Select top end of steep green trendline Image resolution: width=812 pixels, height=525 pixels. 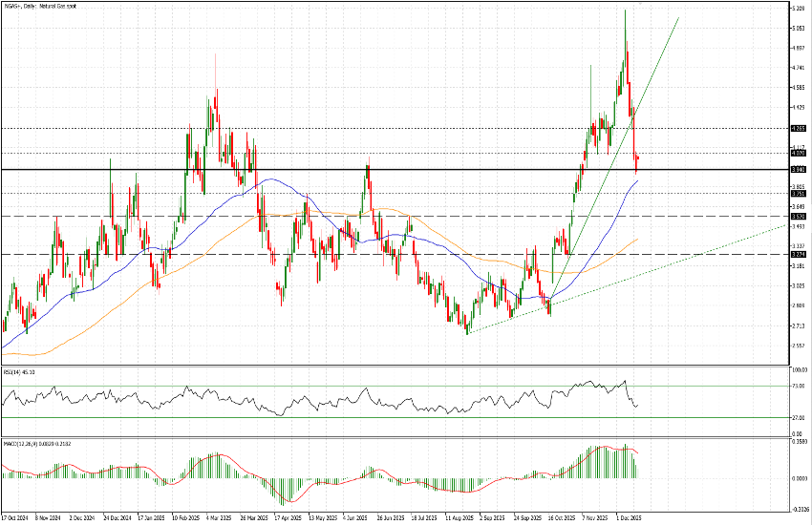click(678, 18)
